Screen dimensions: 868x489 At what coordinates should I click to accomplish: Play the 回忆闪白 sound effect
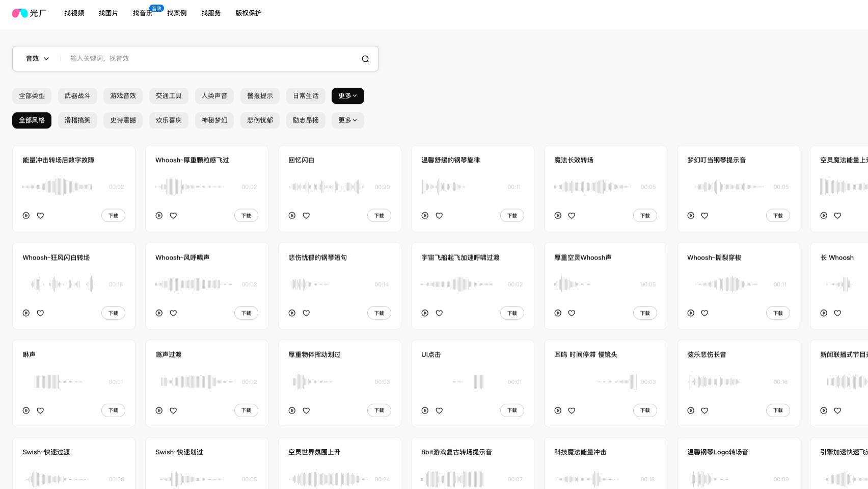[292, 216]
